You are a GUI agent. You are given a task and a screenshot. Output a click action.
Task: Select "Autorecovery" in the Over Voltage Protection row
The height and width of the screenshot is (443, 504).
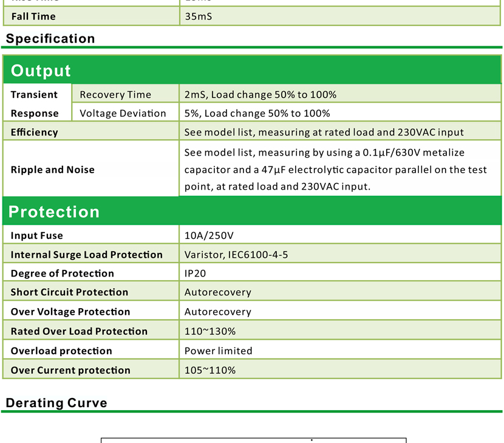tap(218, 311)
